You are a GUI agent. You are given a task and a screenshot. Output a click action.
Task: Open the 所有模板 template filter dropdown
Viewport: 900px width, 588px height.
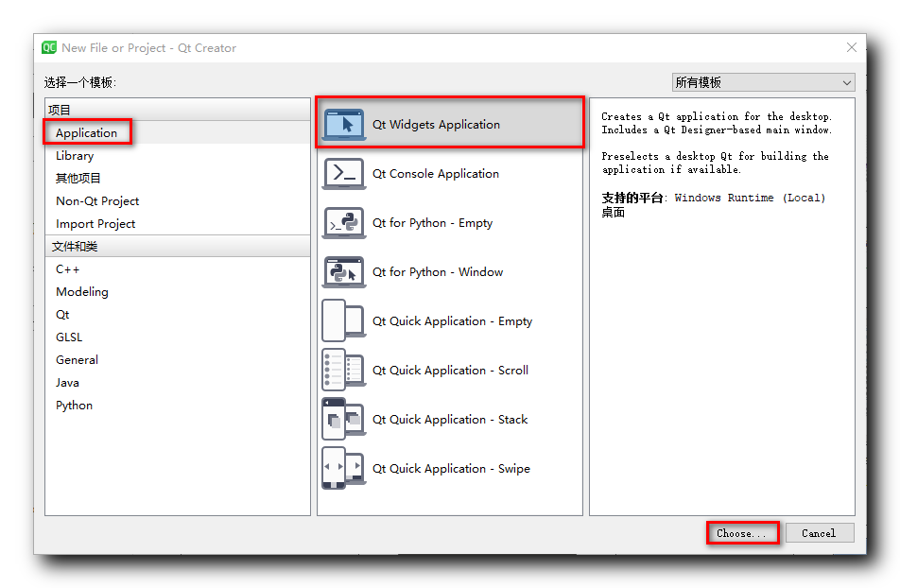[x=764, y=82]
